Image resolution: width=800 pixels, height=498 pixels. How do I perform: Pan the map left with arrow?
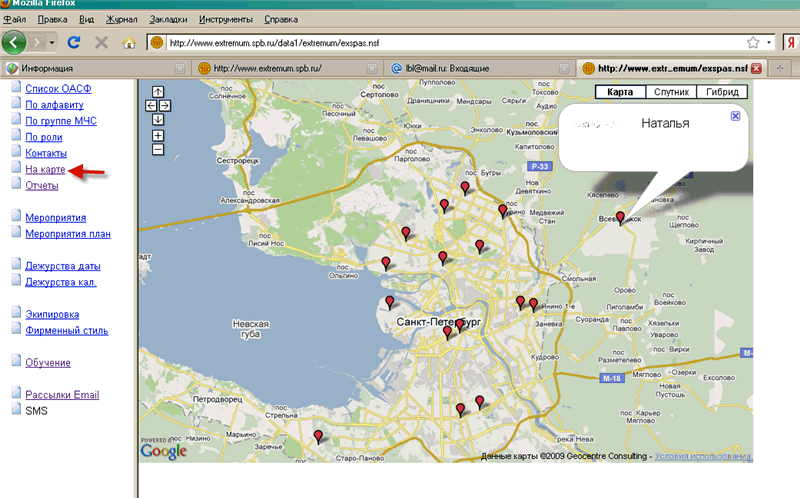(151, 106)
